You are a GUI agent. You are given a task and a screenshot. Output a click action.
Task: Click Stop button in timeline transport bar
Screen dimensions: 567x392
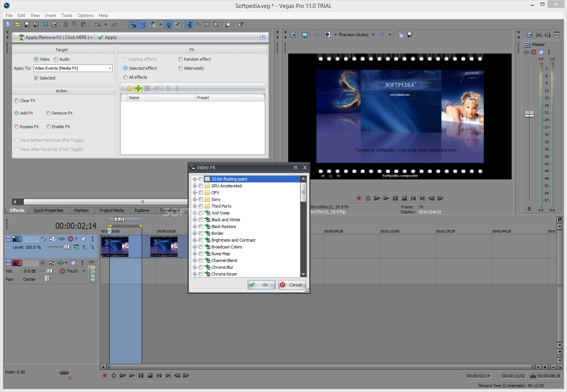150,375
